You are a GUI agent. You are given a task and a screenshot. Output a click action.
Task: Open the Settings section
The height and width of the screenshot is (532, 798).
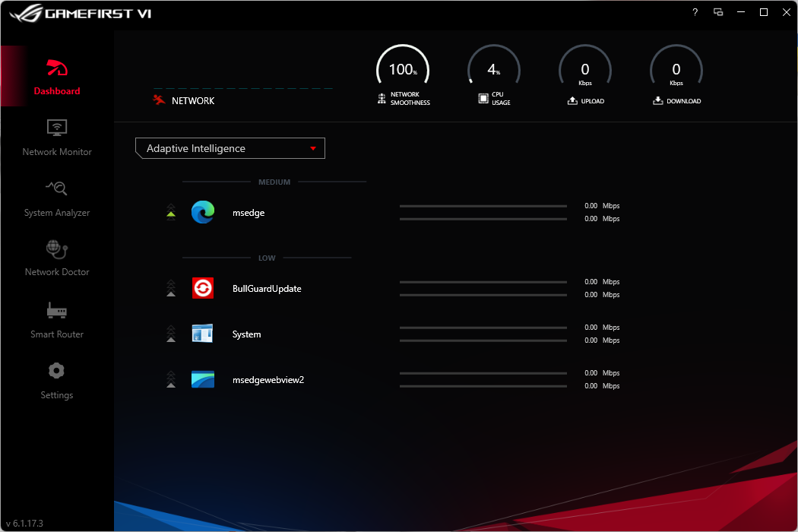[57, 381]
